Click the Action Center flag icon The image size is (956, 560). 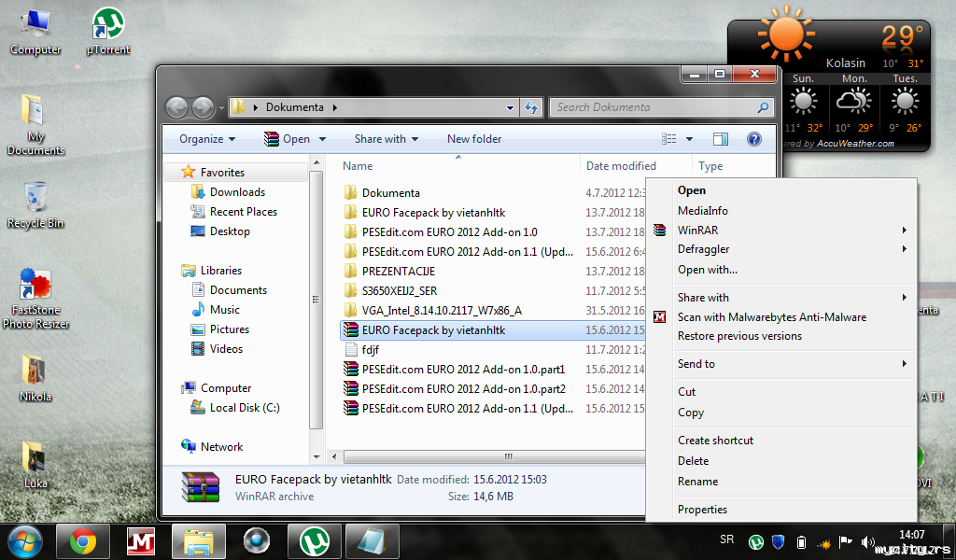(845, 541)
